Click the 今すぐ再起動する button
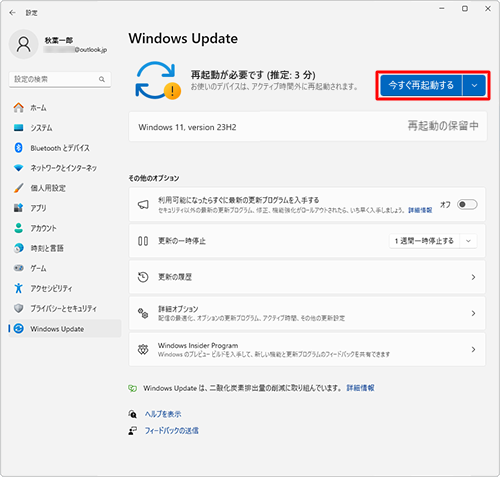The width and height of the screenshot is (500, 477). tap(421, 85)
